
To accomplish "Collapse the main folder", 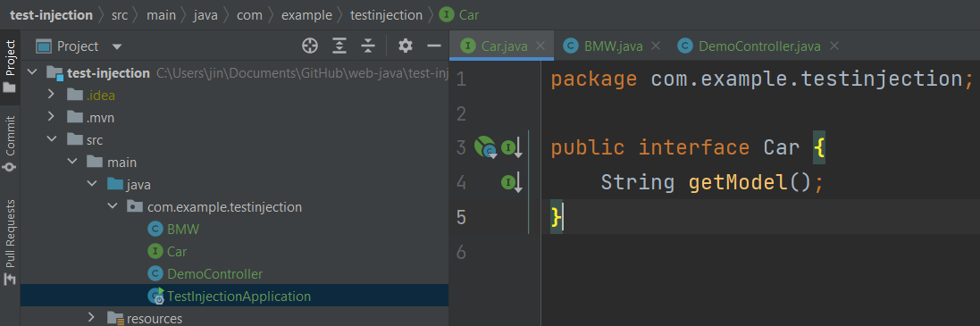I will pyautogui.click(x=73, y=162).
